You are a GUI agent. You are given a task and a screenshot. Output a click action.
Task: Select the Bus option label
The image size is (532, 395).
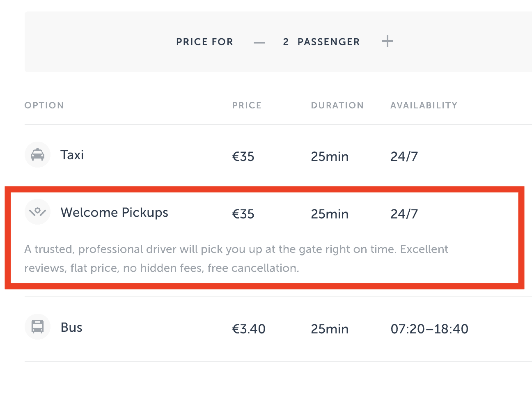click(x=71, y=328)
